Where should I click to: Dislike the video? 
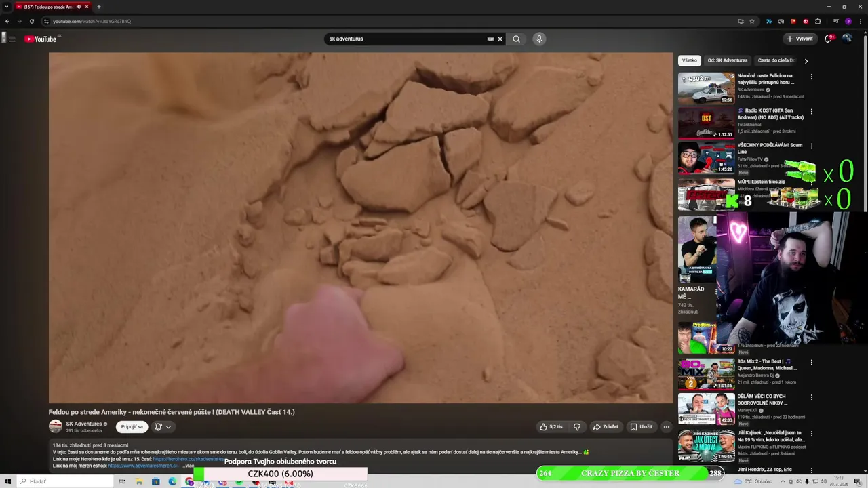pos(577,427)
